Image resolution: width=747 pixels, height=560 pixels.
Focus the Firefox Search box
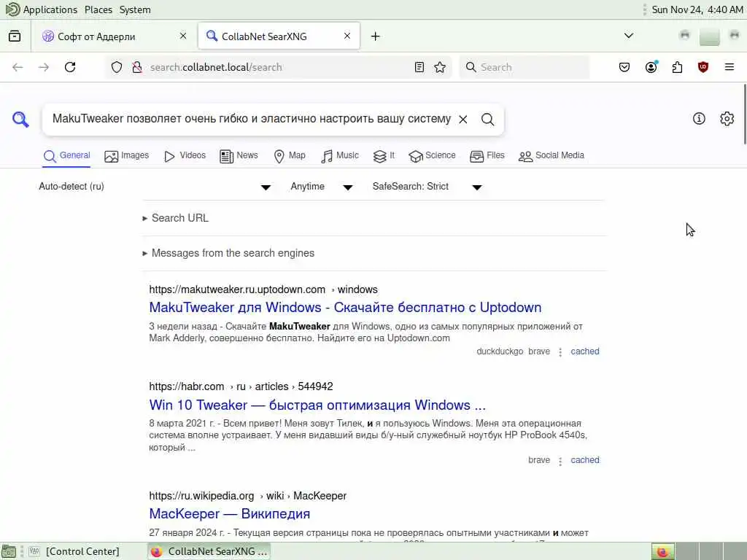point(524,67)
